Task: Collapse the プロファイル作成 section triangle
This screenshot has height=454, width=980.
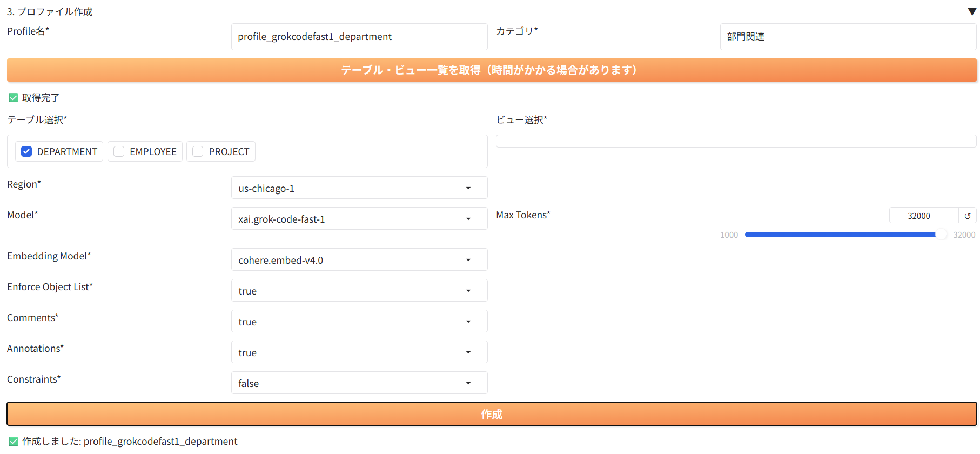Action: point(972,12)
